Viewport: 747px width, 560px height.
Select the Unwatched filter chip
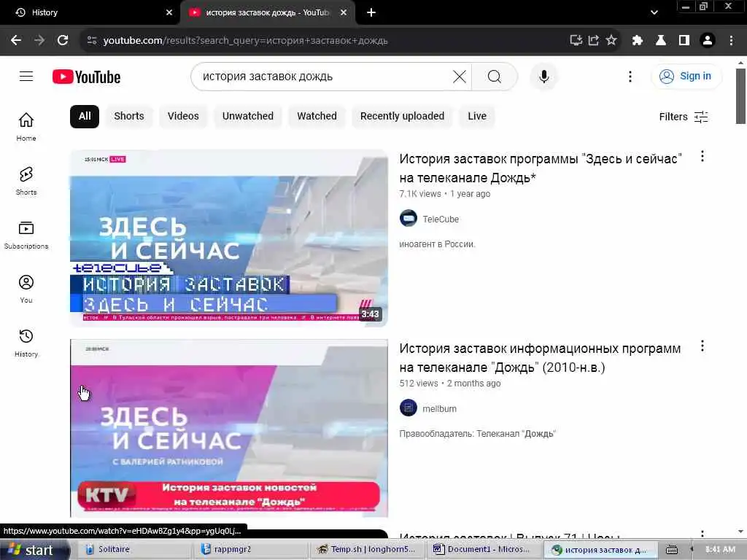248,116
